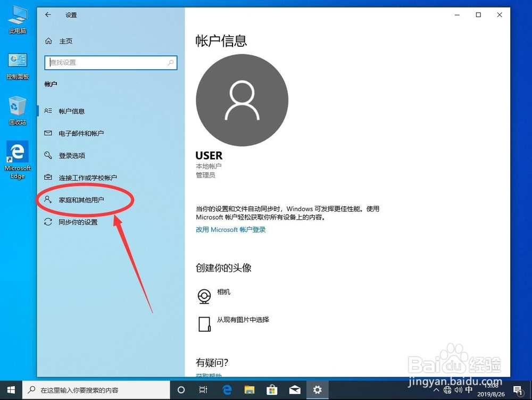
Task: Click the USER account name text
Action: click(209, 155)
